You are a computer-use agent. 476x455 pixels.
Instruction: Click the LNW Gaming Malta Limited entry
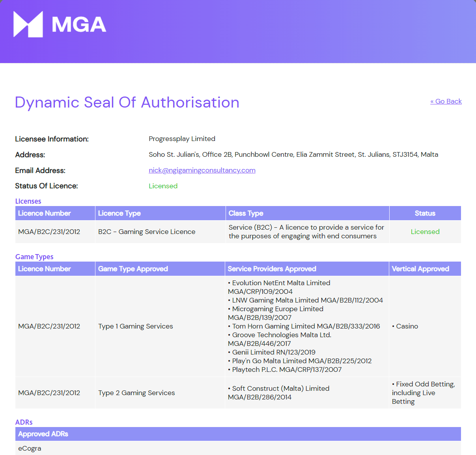pyautogui.click(x=306, y=300)
